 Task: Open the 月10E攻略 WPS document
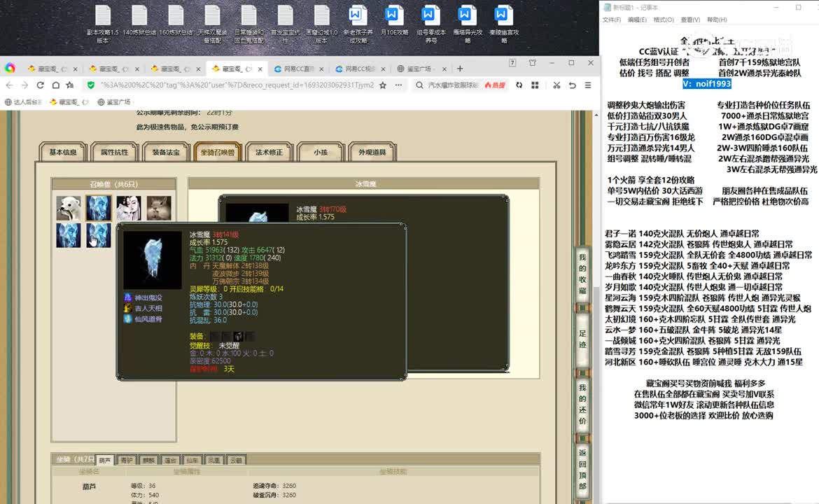[394, 21]
